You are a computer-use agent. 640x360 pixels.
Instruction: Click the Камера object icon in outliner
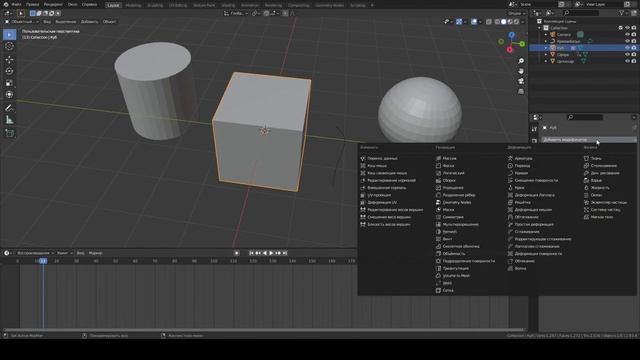(x=553, y=35)
